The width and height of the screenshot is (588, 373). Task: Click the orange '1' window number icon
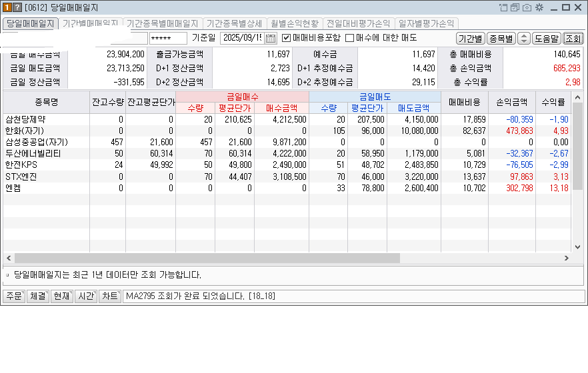[7, 7]
